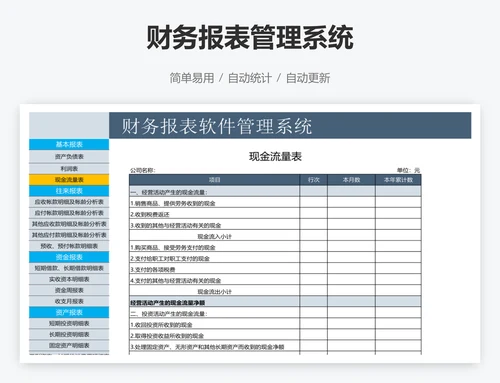Select the 本月数 column header
Screen dimensions: 500x383
(x=351, y=180)
